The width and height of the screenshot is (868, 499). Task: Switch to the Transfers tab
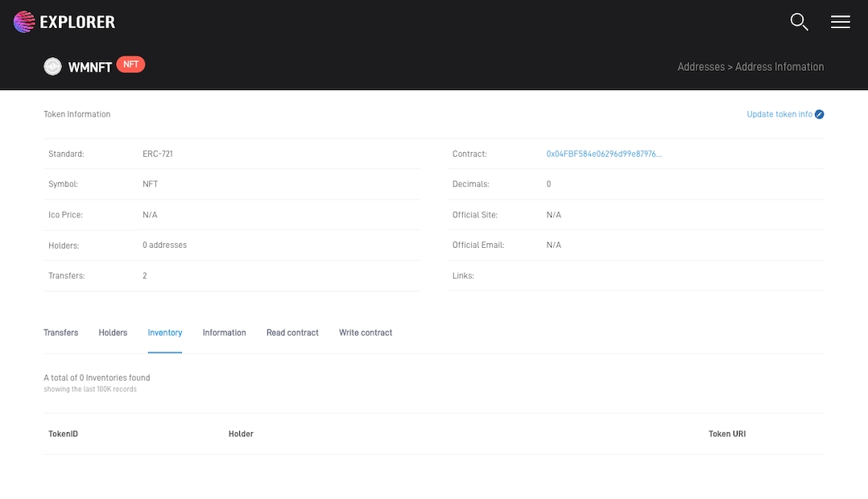coord(60,332)
